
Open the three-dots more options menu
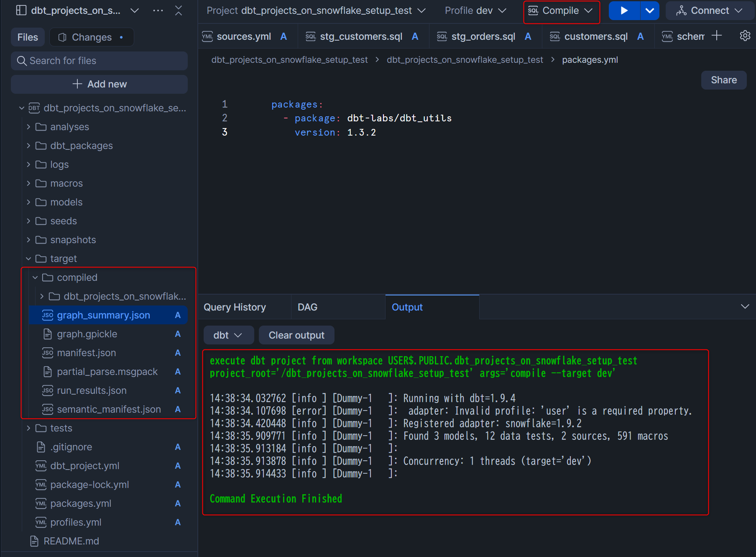click(x=158, y=10)
